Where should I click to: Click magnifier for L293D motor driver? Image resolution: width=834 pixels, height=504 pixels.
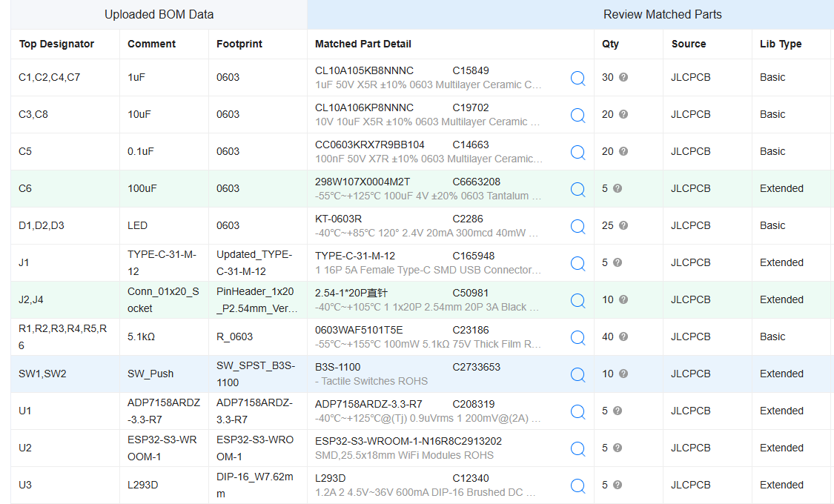pos(577,485)
